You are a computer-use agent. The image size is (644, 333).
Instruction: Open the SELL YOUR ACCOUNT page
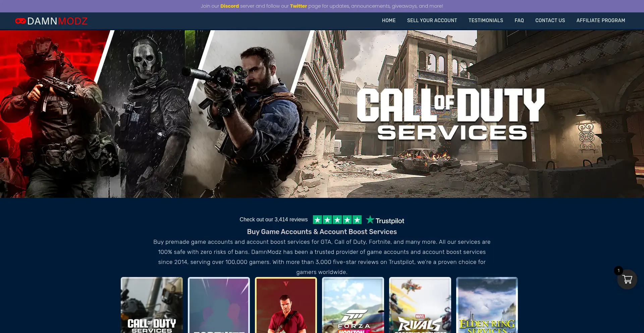tap(432, 20)
